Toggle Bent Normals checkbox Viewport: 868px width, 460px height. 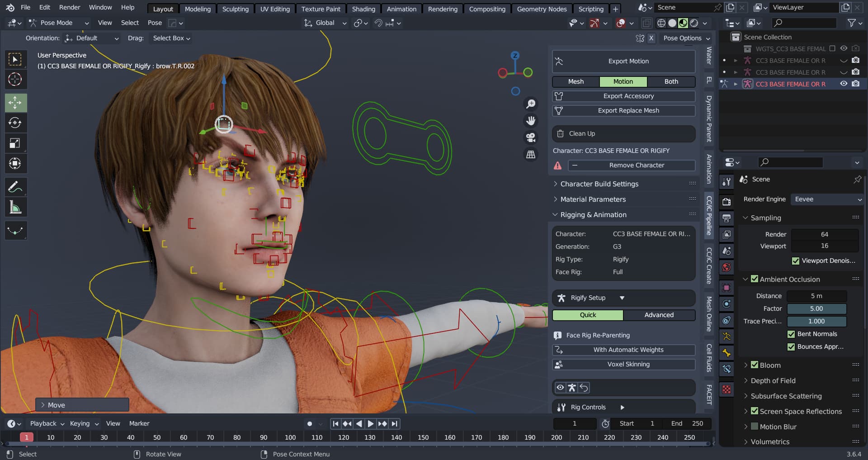pyautogui.click(x=791, y=334)
